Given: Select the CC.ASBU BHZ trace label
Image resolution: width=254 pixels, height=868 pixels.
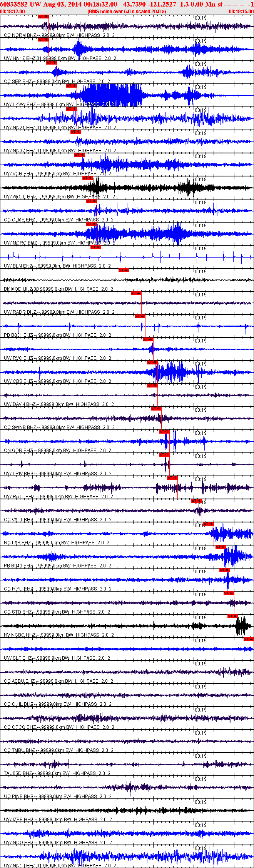Looking at the screenshot, I should [58, 681].
